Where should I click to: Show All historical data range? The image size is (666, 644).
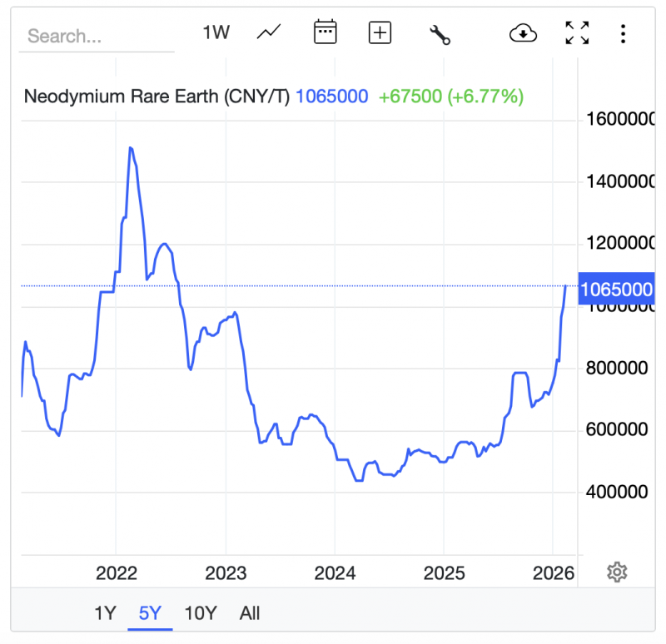250,613
